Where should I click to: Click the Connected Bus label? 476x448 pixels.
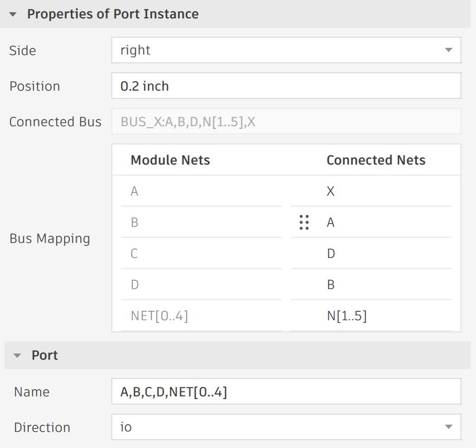coord(55,122)
